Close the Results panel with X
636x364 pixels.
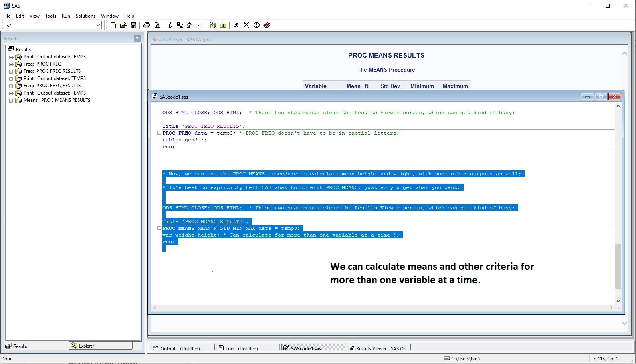tap(137, 38)
